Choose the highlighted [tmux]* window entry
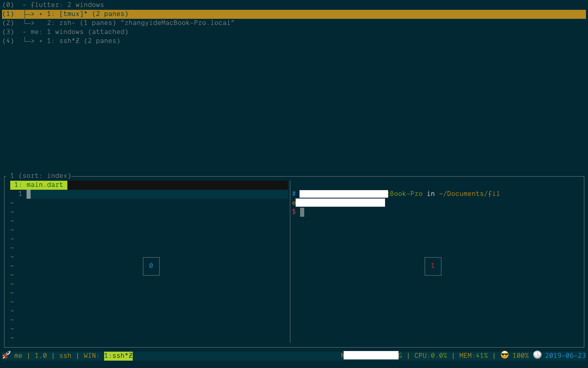 coord(294,14)
